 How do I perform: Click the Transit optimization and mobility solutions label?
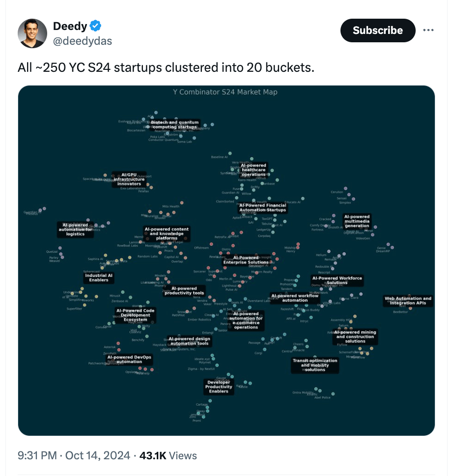click(315, 365)
